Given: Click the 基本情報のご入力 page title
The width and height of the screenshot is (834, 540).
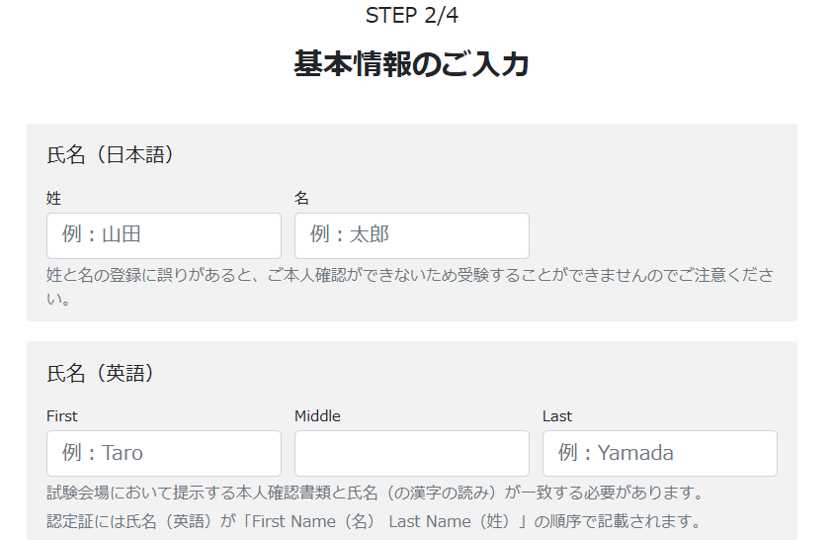Looking at the screenshot, I should [412, 64].
